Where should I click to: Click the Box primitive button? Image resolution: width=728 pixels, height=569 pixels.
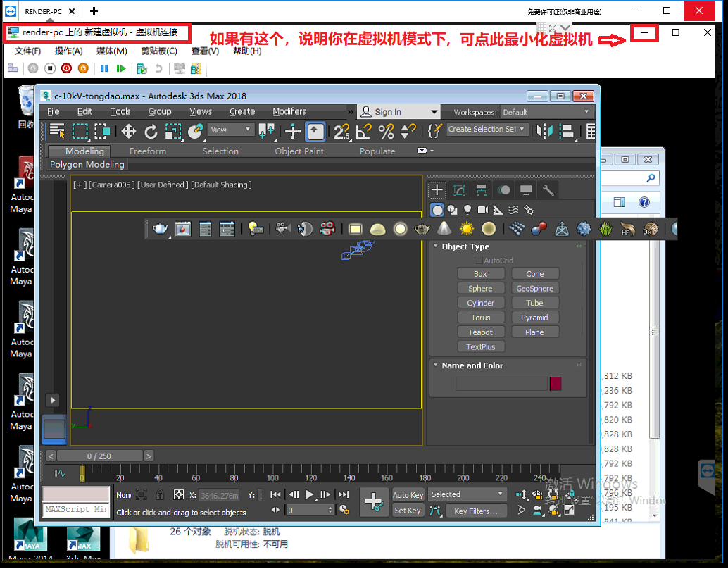[x=480, y=273]
